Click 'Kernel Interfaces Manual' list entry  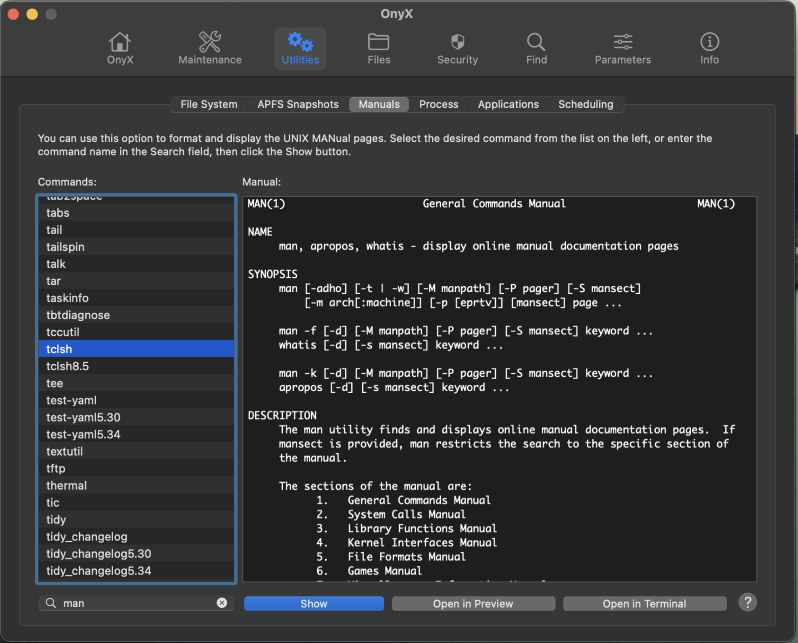tap(422, 543)
